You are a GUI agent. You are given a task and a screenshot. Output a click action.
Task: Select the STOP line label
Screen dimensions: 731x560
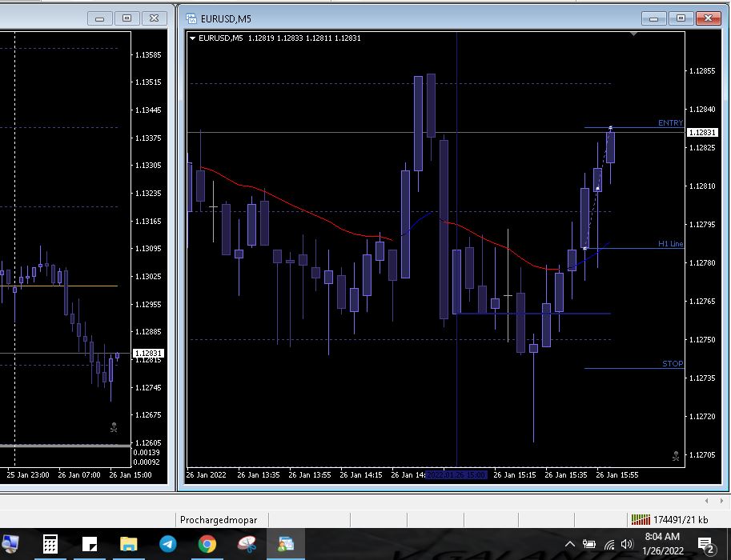[673, 364]
